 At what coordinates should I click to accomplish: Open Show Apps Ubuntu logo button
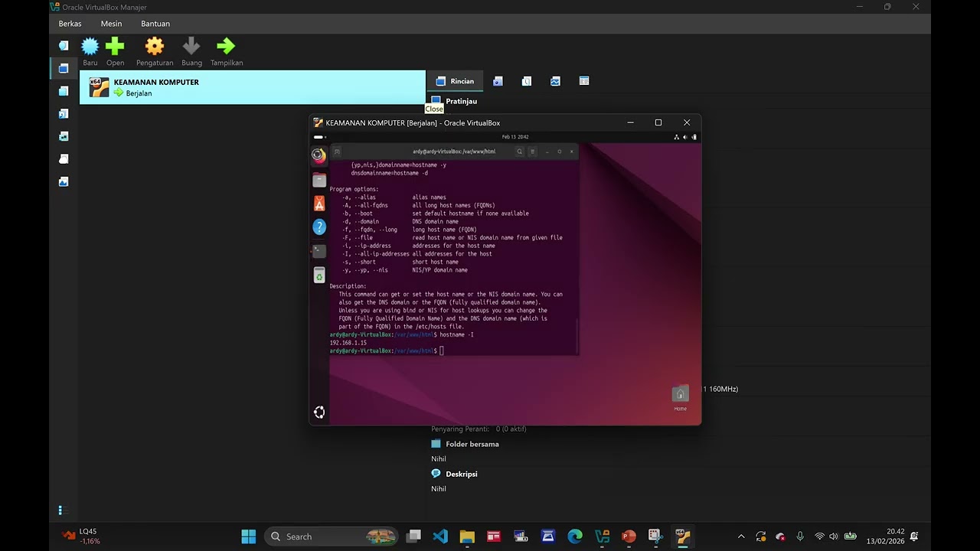319,412
